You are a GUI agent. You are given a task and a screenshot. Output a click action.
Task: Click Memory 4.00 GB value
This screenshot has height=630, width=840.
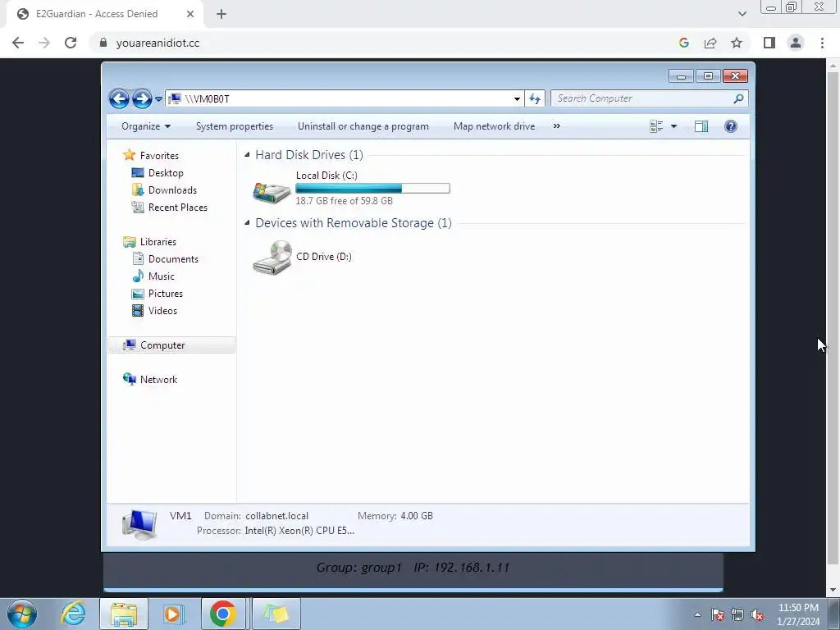coord(417,516)
